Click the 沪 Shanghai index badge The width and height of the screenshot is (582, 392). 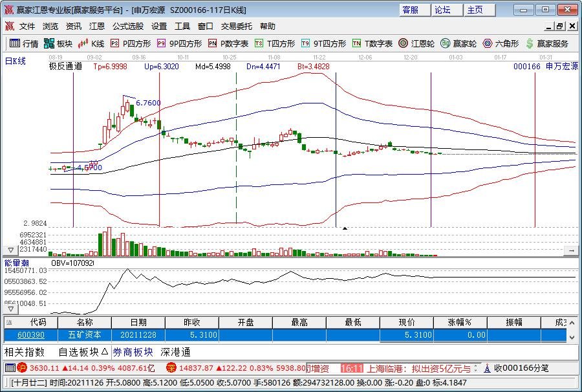coord(22,368)
